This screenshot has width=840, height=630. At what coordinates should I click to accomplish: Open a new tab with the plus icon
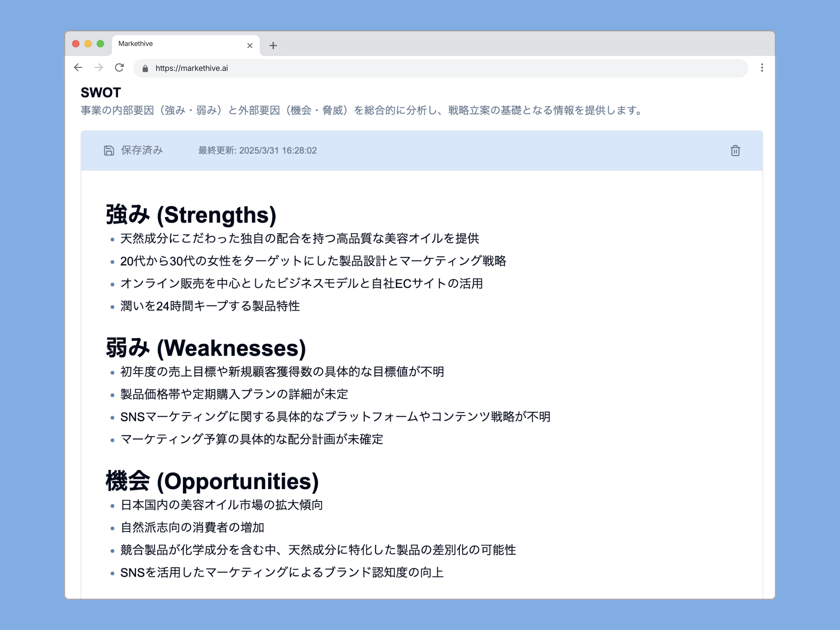(273, 45)
